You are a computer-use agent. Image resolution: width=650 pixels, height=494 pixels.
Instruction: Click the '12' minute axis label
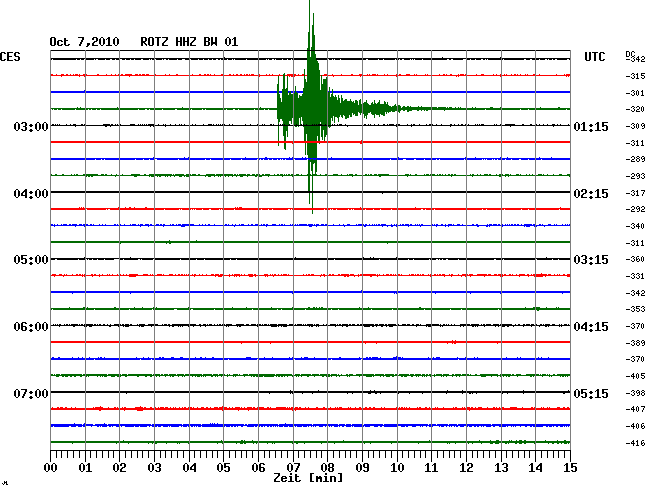pos(466,468)
